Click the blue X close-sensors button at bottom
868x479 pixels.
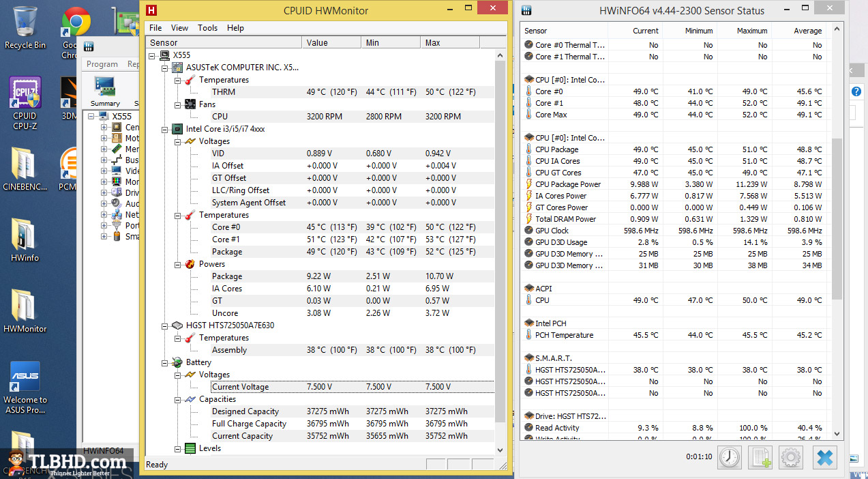(824, 457)
